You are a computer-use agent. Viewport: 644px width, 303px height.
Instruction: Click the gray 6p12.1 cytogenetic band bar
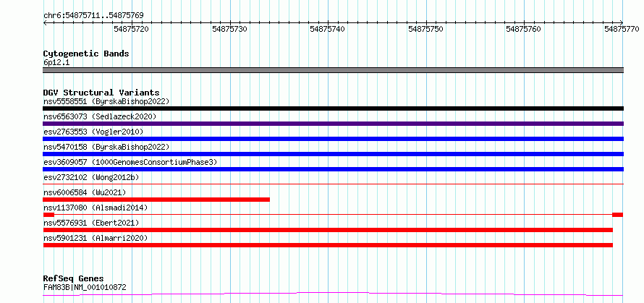[333, 70]
